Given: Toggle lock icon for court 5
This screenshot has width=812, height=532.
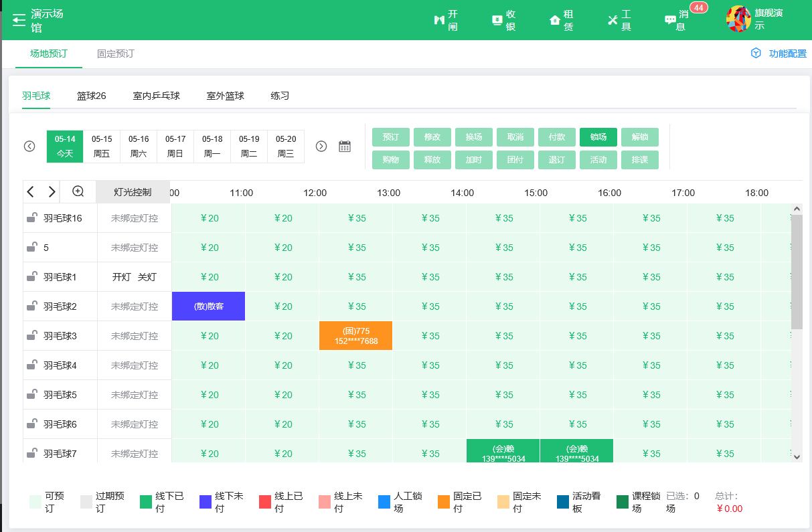Looking at the screenshot, I should (31, 247).
